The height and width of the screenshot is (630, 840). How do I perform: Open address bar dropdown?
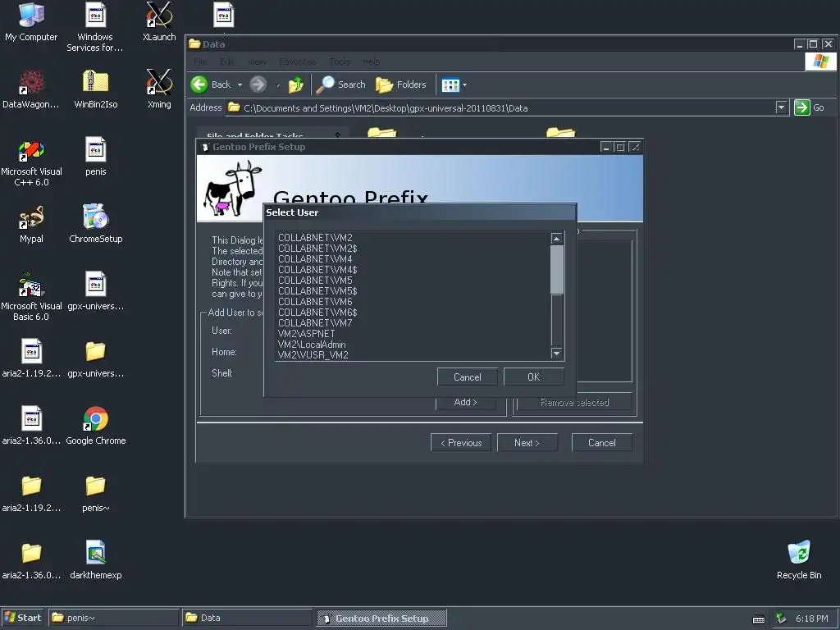pos(781,107)
